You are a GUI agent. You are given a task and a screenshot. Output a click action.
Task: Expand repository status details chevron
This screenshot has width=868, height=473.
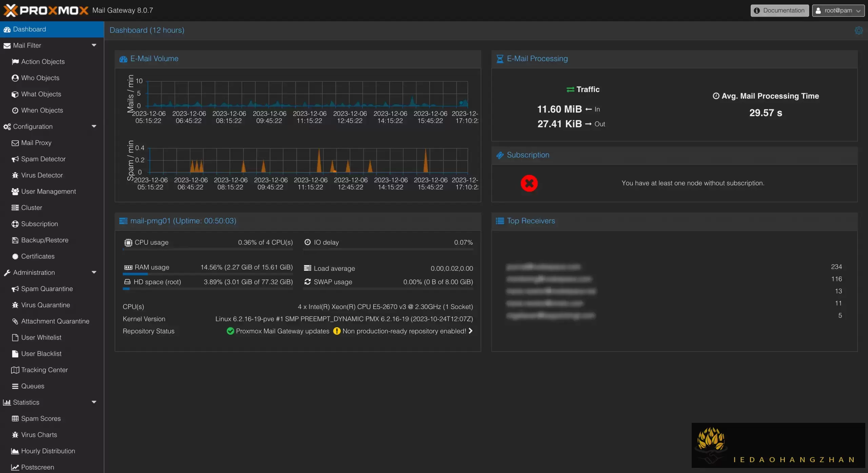471,331
